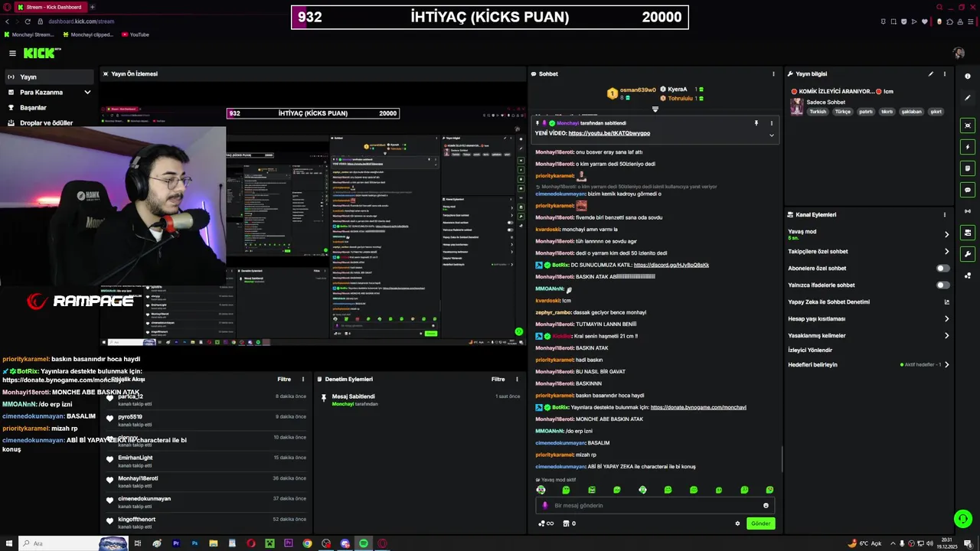980x551 pixels.
Task: Open Kanal Eylemleri three-dot menu
Action: [x=945, y=215]
